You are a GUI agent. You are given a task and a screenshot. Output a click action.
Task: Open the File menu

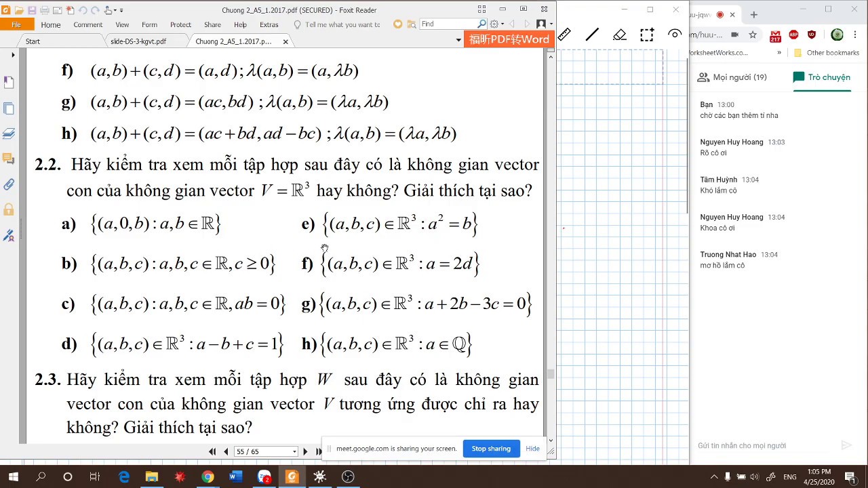pyautogui.click(x=16, y=24)
